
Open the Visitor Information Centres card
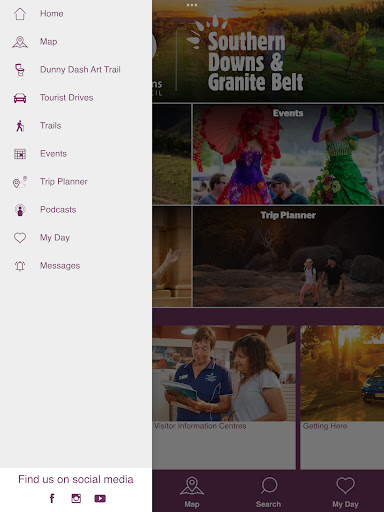click(224, 397)
